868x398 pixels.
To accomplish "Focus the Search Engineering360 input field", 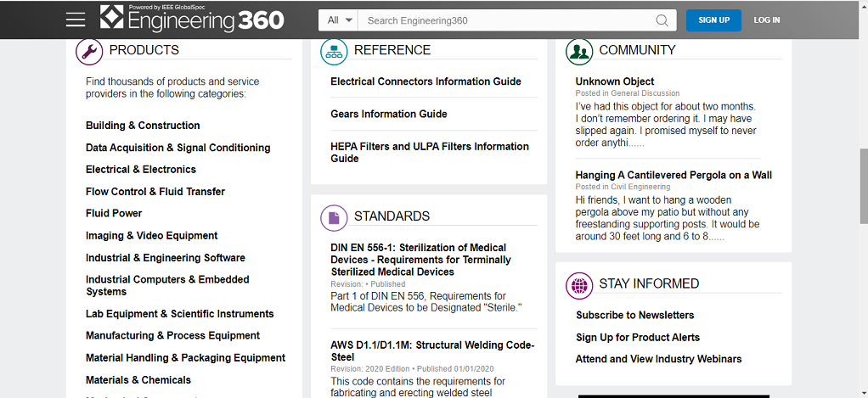I will [x=505, y=20].
